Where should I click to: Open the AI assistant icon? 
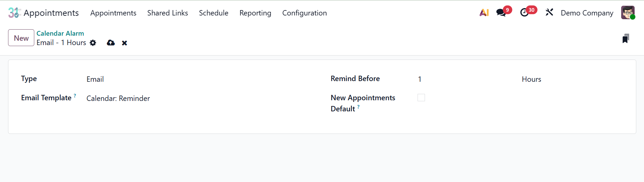click(x=484, y=13)
